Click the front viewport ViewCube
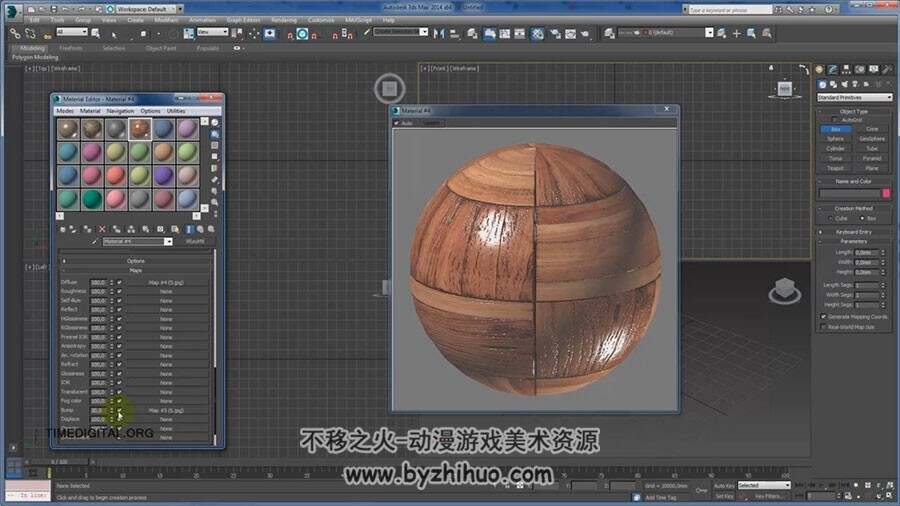 click(785, 89)
